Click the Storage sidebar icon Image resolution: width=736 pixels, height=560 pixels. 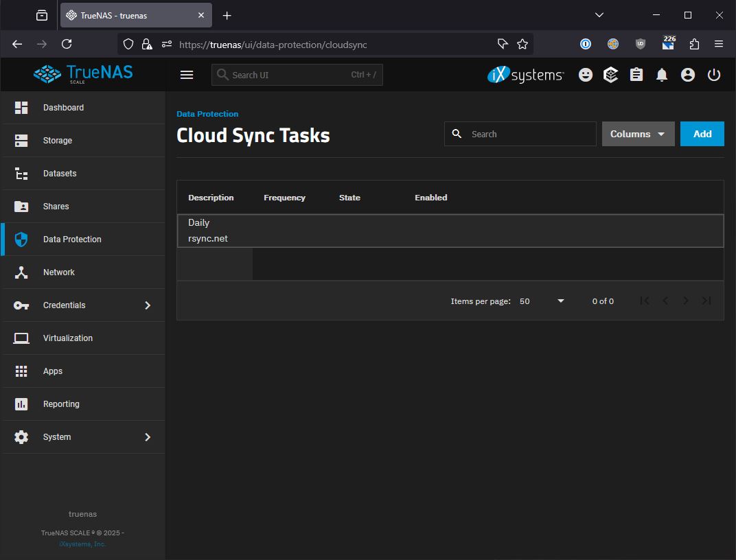(x=21, y=140)
